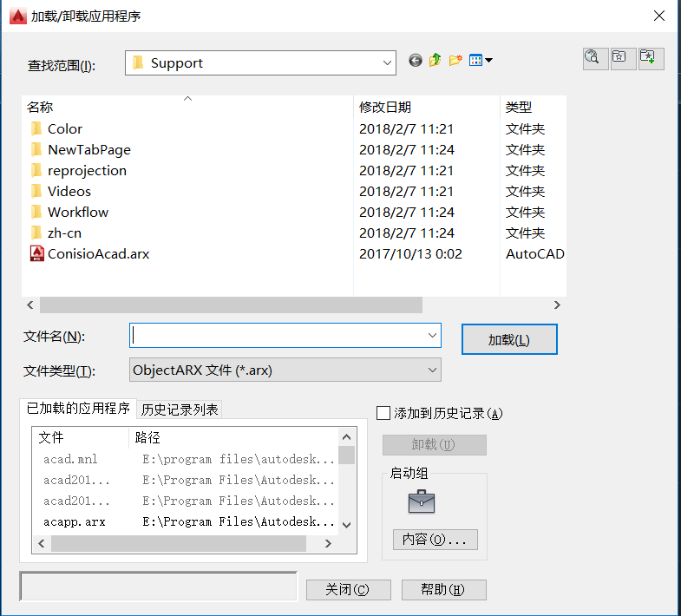Select acad.mnl in loaded applications
The height and width of the screenshot is (616, 681).
pyautogui.click(x=70, y=459)
